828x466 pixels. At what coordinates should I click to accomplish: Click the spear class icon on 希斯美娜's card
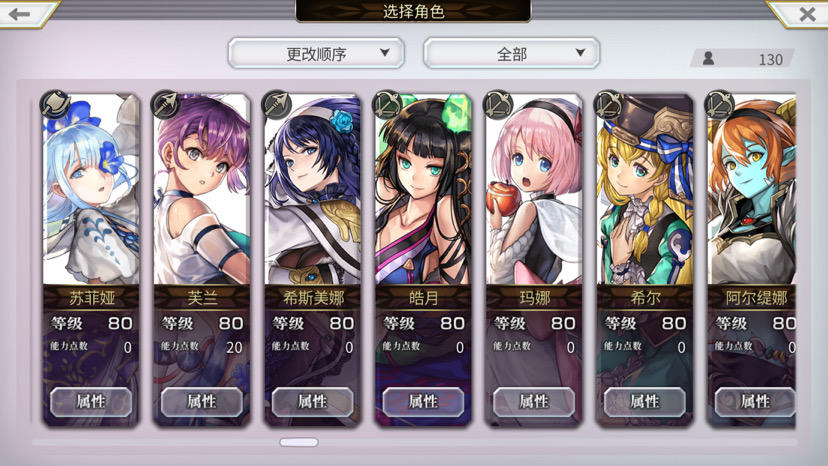(277, 105)
